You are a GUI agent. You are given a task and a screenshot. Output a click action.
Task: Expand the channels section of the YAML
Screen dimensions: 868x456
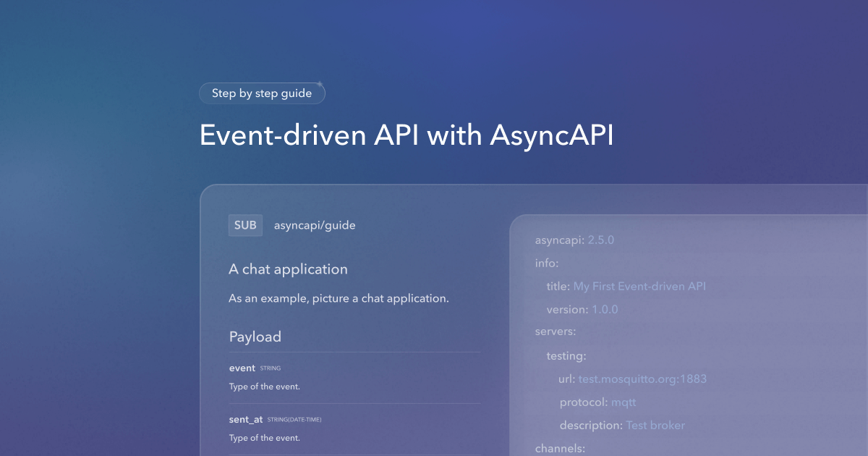click(x=561, y=448)
